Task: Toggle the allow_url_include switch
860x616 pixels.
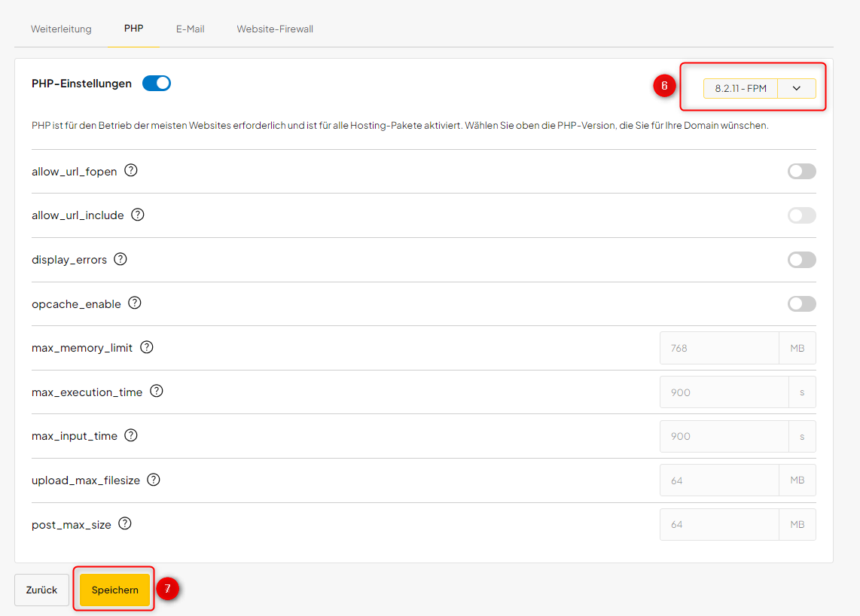Action: click(x=802, y=215)
